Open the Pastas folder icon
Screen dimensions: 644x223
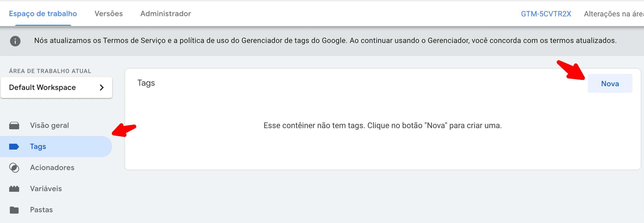coord(14,210)
